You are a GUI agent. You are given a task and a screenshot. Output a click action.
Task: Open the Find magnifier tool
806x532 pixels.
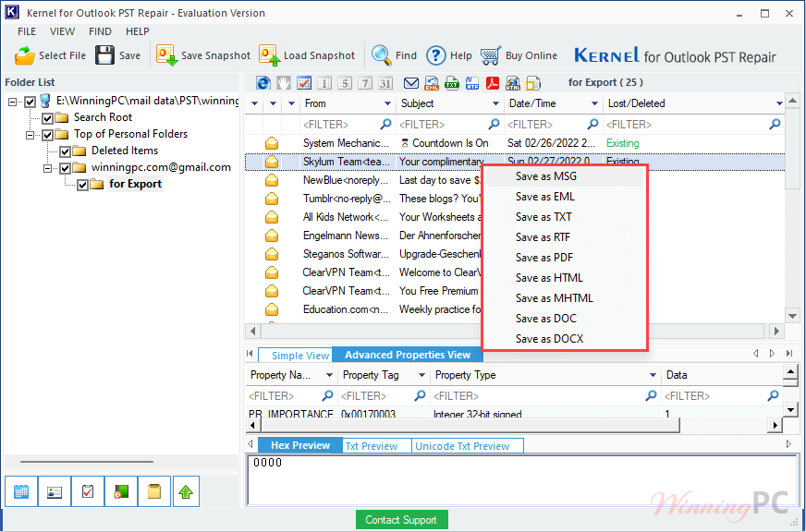coord(382,54)
